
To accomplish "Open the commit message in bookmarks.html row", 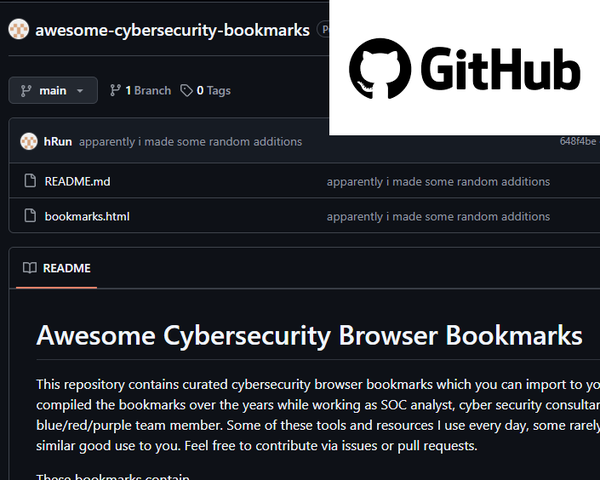I will click(438, 216).
